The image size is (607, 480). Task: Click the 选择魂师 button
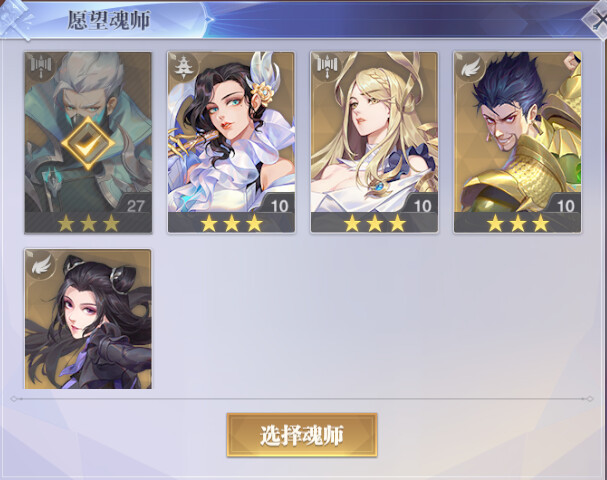302,435
